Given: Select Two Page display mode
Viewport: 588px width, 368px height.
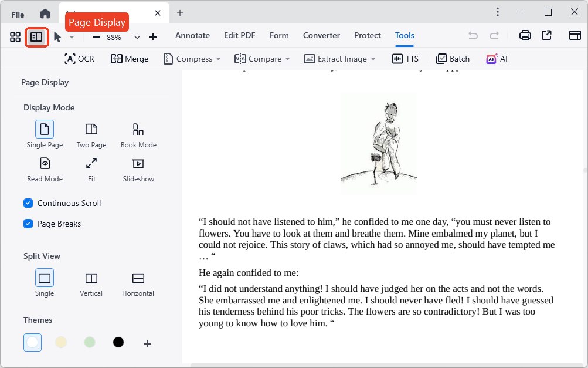Looking at the screenshot, I should pyautogui.click(x=91, y=135).
